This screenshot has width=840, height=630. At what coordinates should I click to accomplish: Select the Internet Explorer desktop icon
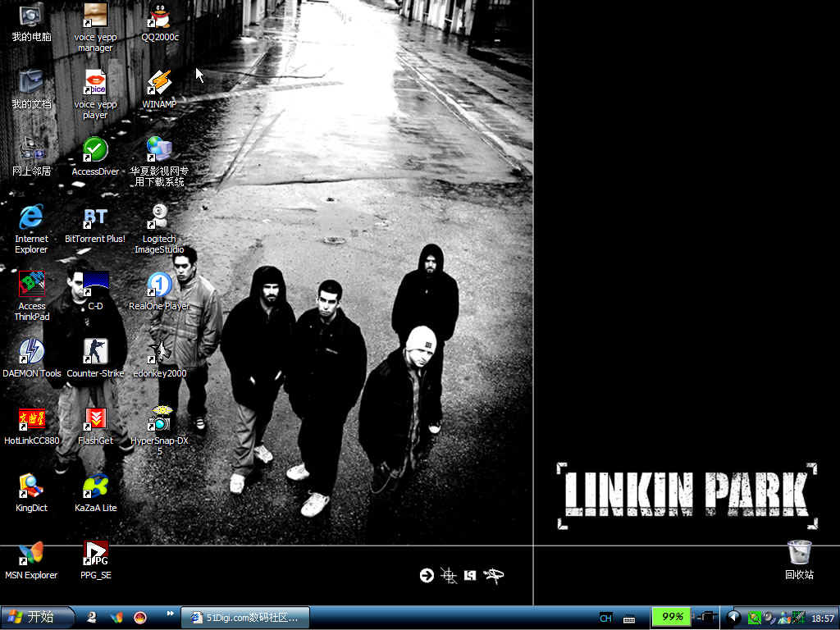click(x=31, y=230)
